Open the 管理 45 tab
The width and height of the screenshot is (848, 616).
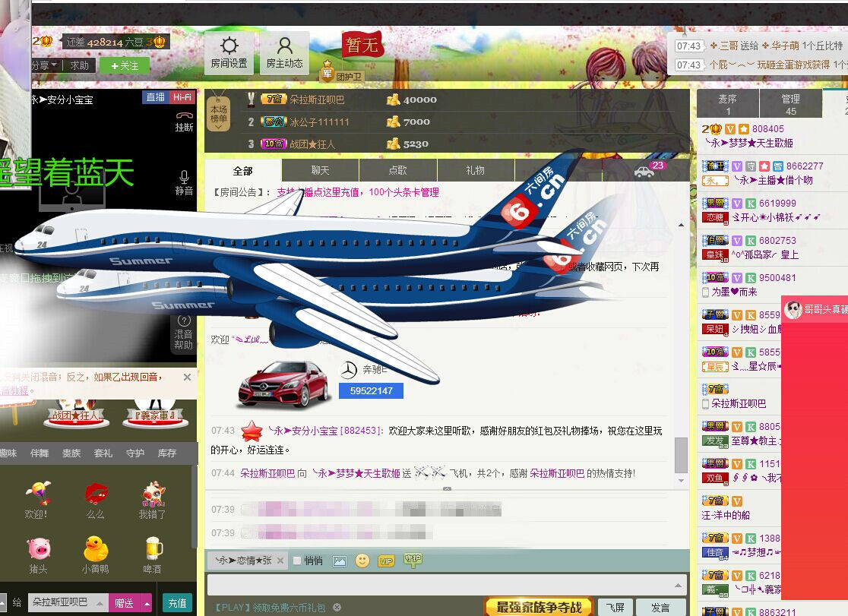point(791,104)
